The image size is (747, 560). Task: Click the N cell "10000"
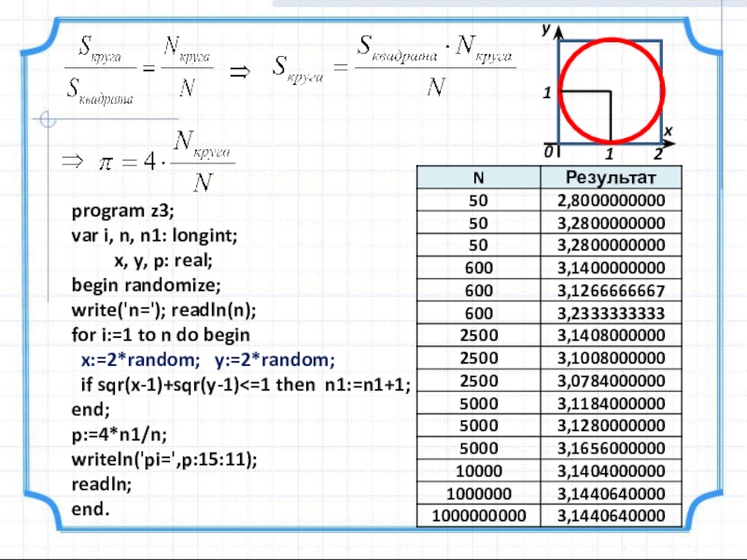[x=479, y=471]
